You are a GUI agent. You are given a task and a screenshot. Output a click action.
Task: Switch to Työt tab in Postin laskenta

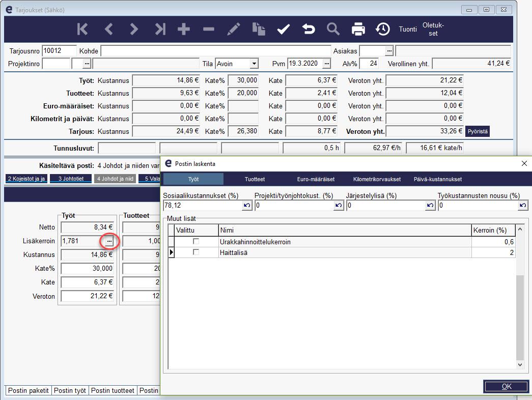tap(193, 179)
